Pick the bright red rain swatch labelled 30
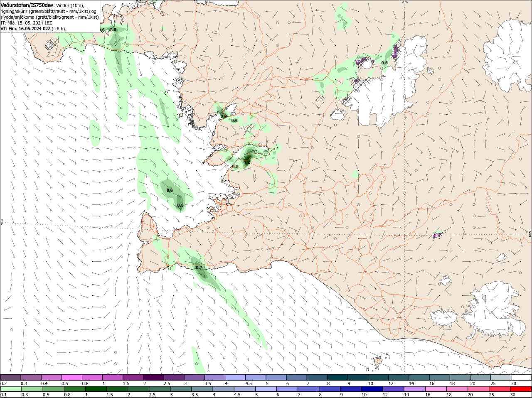Screen dimensions: 532x398 [x=520, y=389]
